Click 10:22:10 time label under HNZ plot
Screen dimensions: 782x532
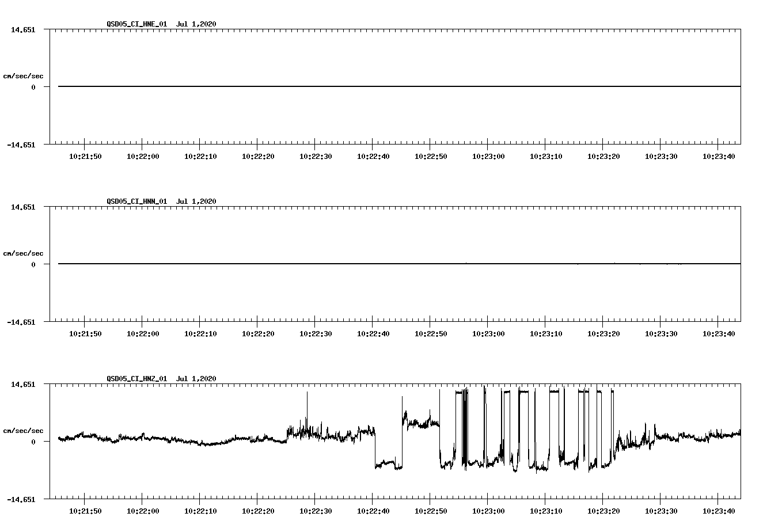[200, 511]
